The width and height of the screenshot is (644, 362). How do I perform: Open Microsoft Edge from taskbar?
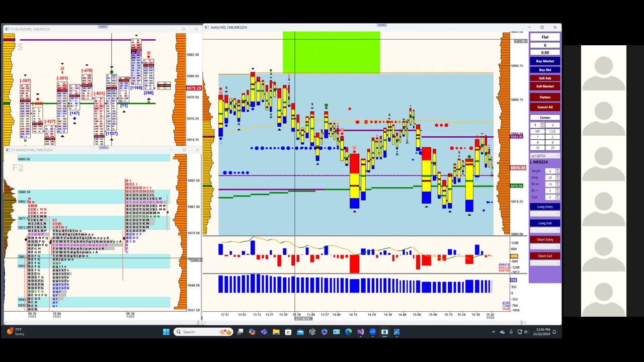[x=349, y=332]
